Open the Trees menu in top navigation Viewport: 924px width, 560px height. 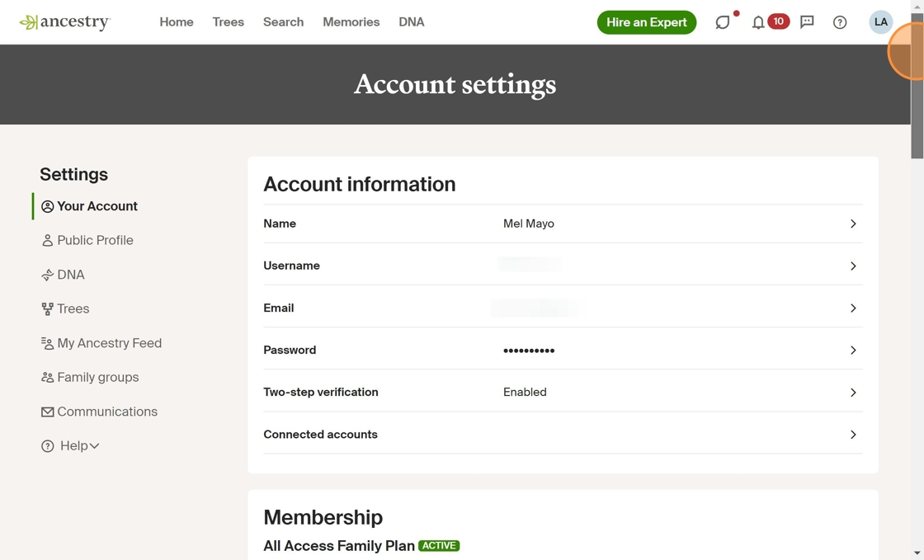228,21
